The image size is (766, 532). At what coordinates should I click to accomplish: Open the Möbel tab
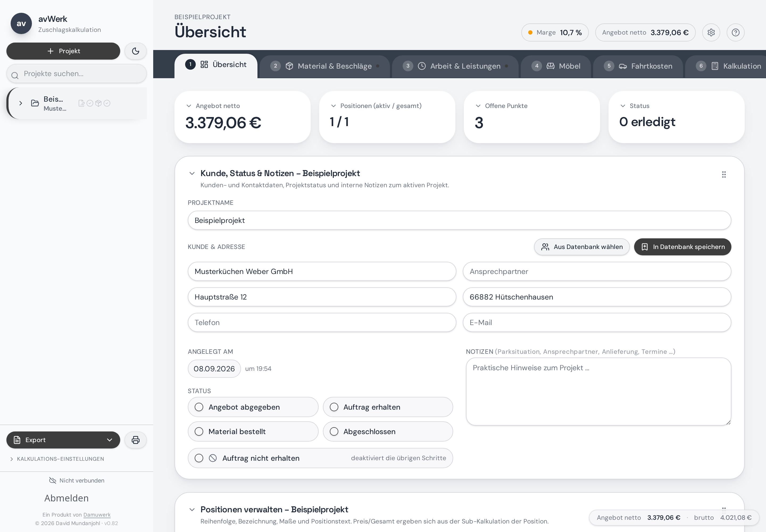point(556,66)
